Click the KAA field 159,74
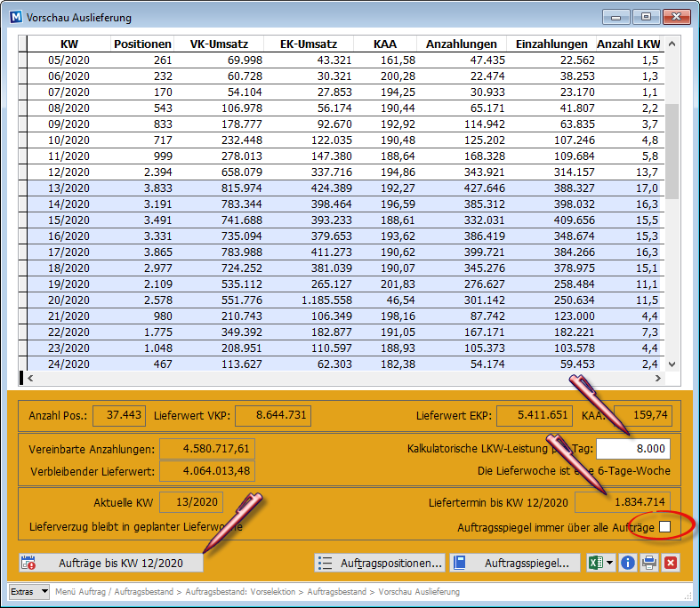This screenshot has width=700, height=608. point(643,415)
